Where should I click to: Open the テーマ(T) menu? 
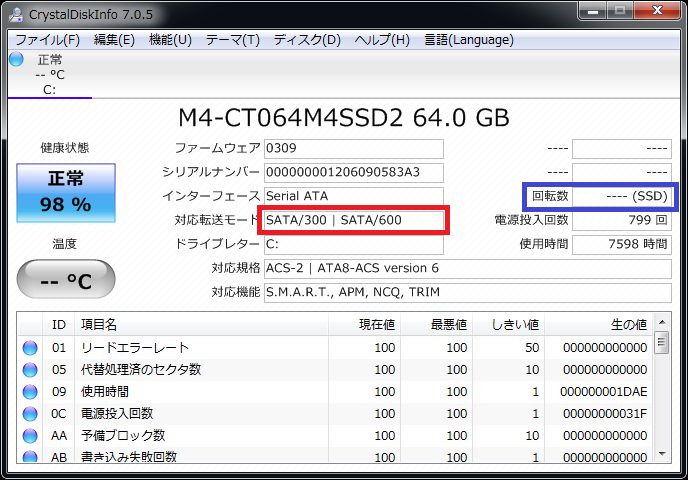point(233,40)
